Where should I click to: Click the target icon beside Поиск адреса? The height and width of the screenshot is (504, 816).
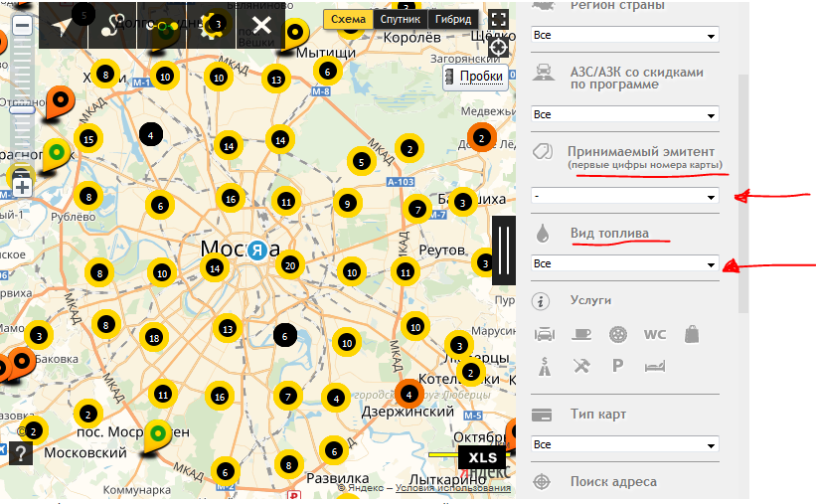pyautogui.click(x=542, y=481)
